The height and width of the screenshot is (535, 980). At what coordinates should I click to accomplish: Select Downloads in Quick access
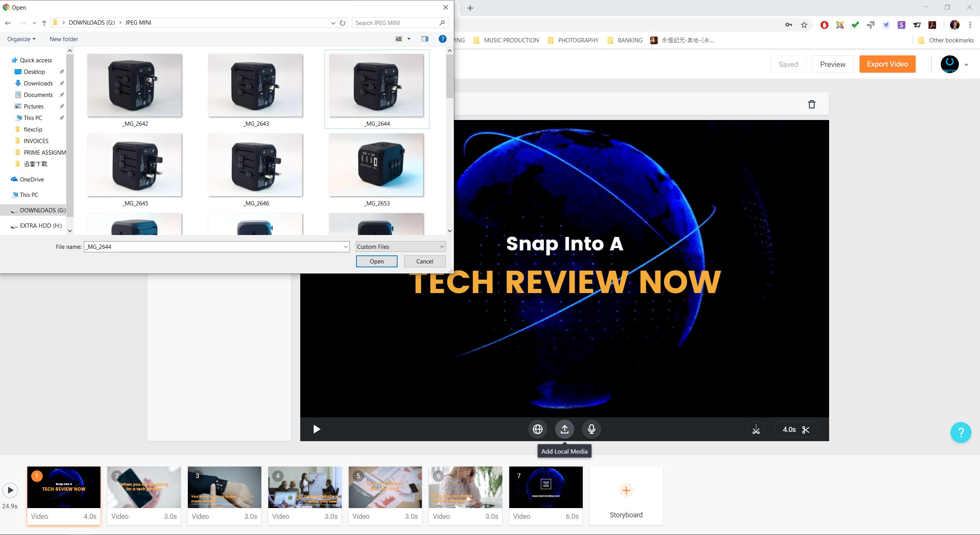pyautogui.click(x=38, y=83)
